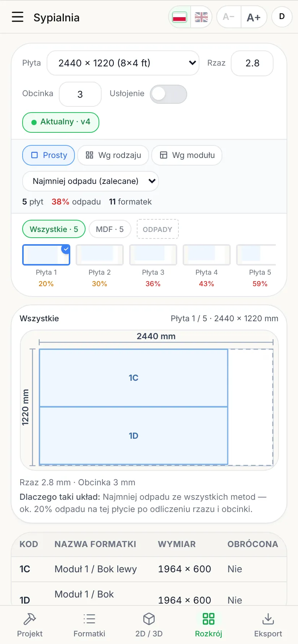Click the 11 formatek statistic

(x=130, y=202)
